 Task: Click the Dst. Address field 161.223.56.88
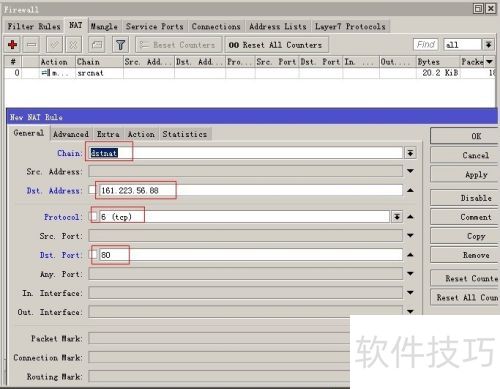click(x=250, y=190)
